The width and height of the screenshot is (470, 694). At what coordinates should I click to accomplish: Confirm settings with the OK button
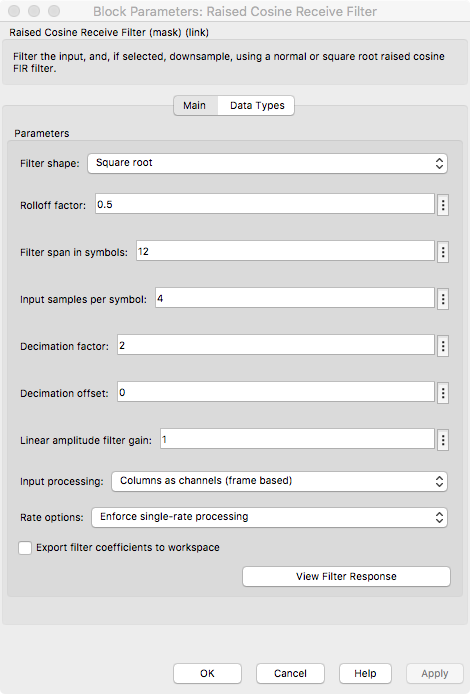207,673
